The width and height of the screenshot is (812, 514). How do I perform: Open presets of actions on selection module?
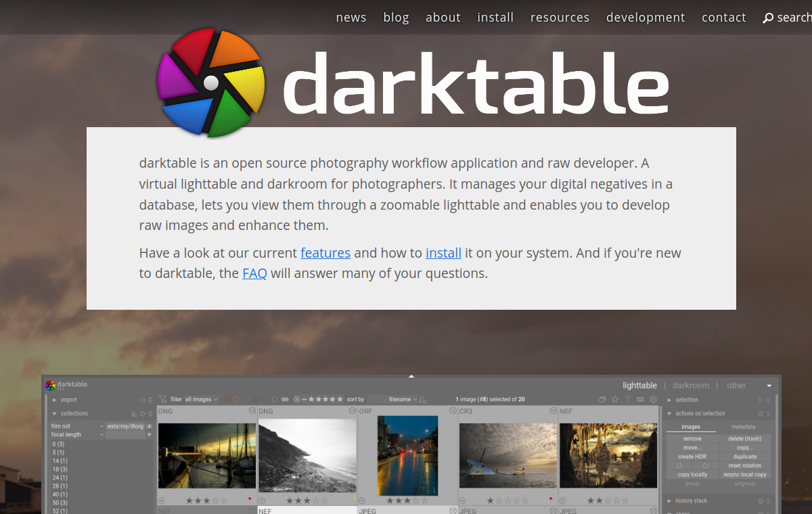pos(768,414)
